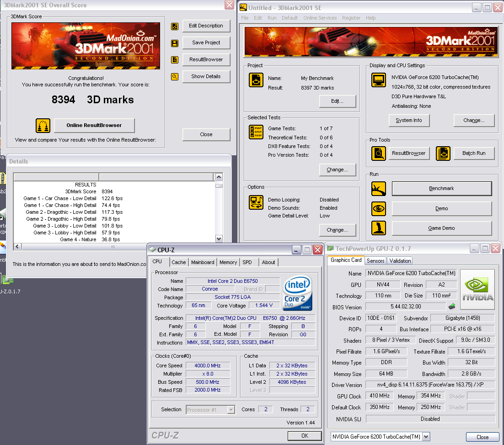Switch to the SPD tab in CPU-Z

tap(247, 262)
